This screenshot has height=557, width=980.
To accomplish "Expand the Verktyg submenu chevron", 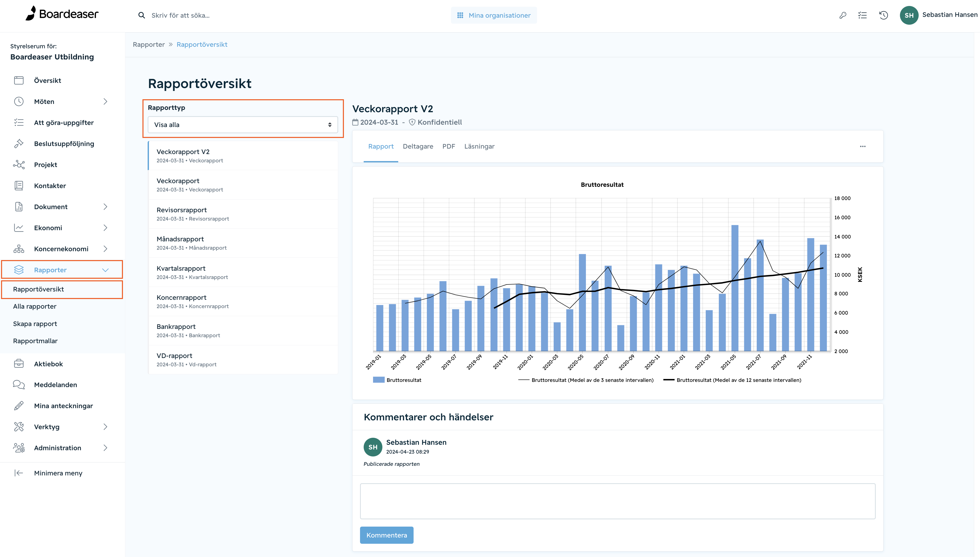I will coord(105,427).
